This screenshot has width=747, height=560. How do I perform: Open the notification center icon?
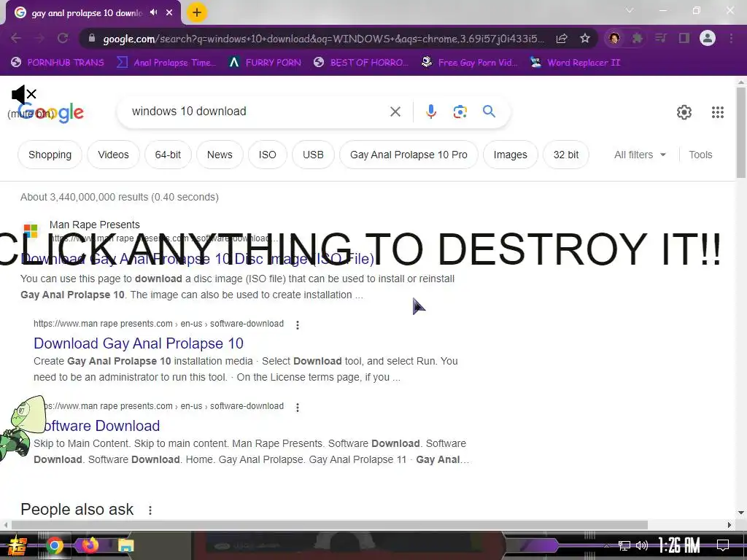click(x=723, y=545)
